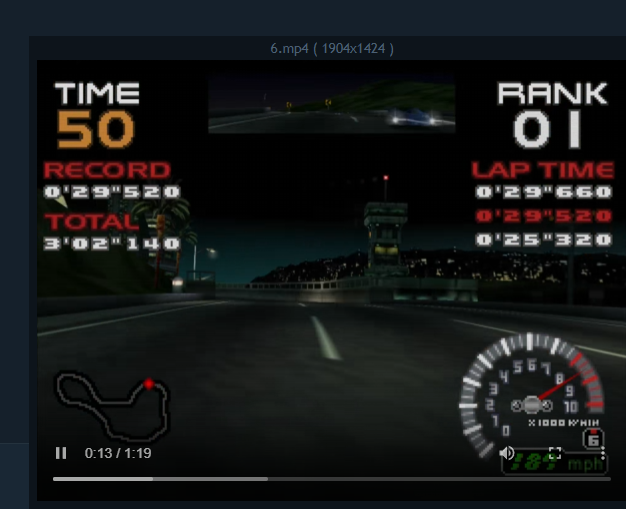Click the tachometer gauge in the video
This screenshot has width=626, height=509.
tap(531, 394)
